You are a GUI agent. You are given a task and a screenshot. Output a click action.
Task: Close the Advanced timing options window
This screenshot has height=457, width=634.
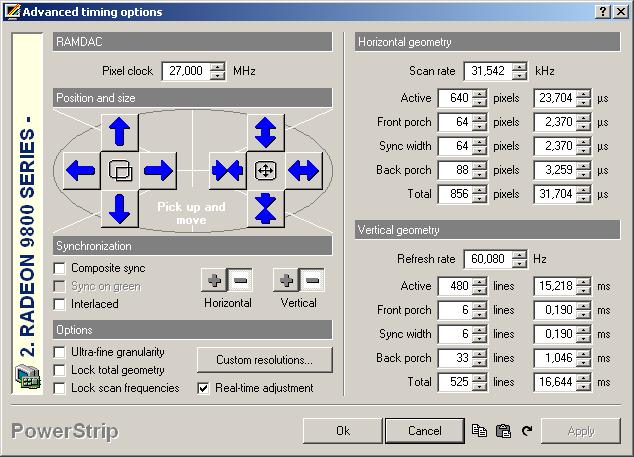pyautogui.click(x=621, y=11)
